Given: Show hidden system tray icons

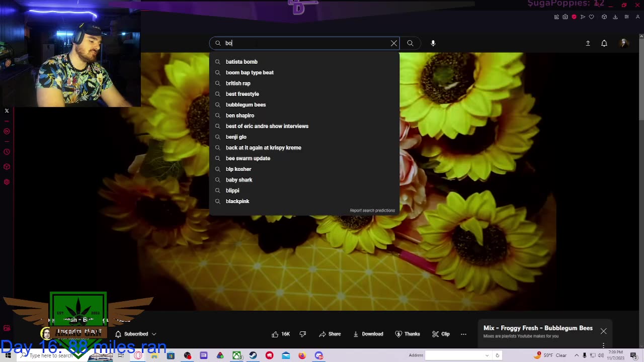Looking at the screenshot, I should 577,355.
